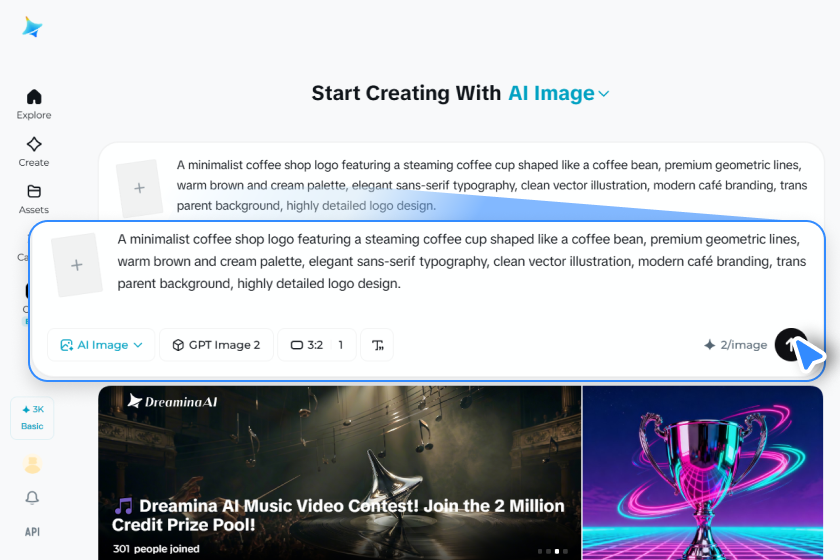
Task: Select the third carousel dot indicator
Action: coord(557,551)
